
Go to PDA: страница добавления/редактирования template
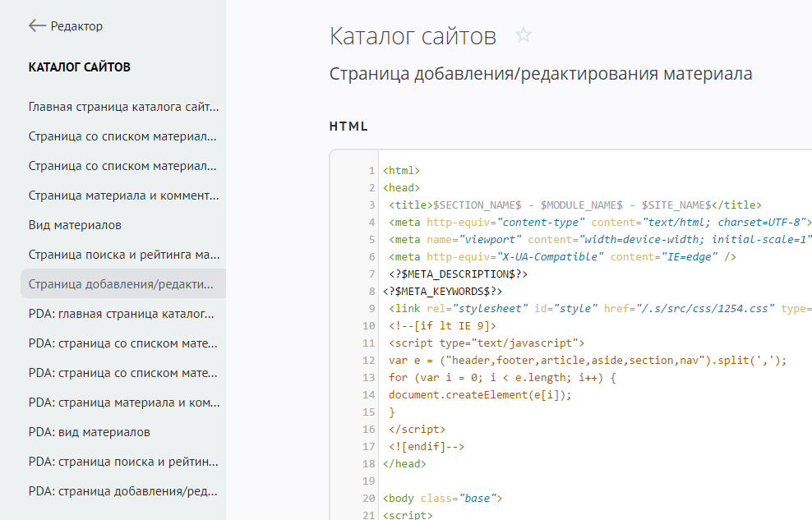(123, 491)
